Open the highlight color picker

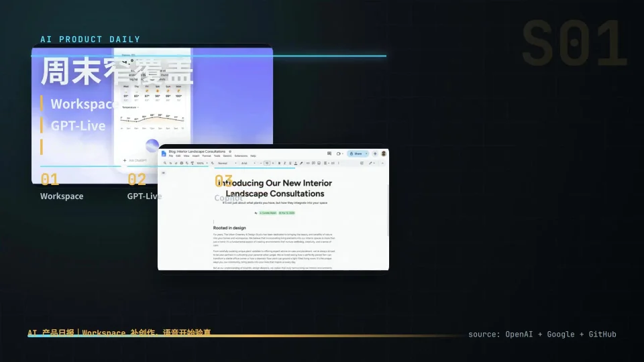[301, 164]
